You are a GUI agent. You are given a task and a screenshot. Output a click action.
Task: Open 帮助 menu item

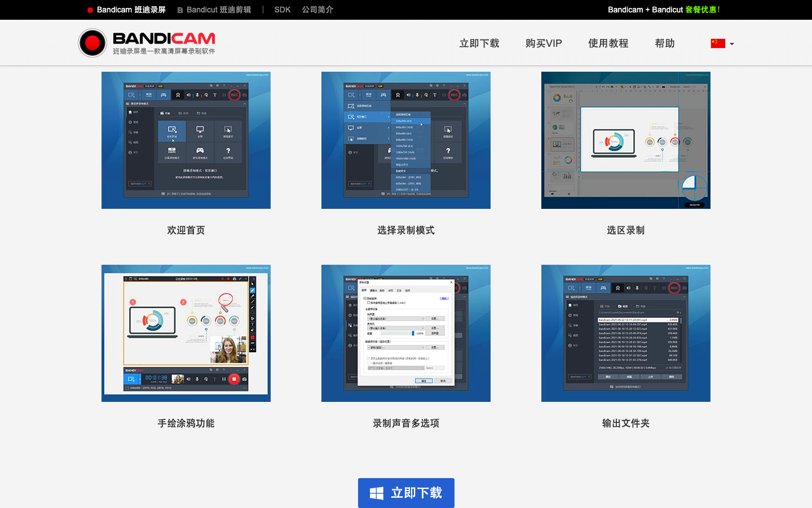(x=665, y=43)
